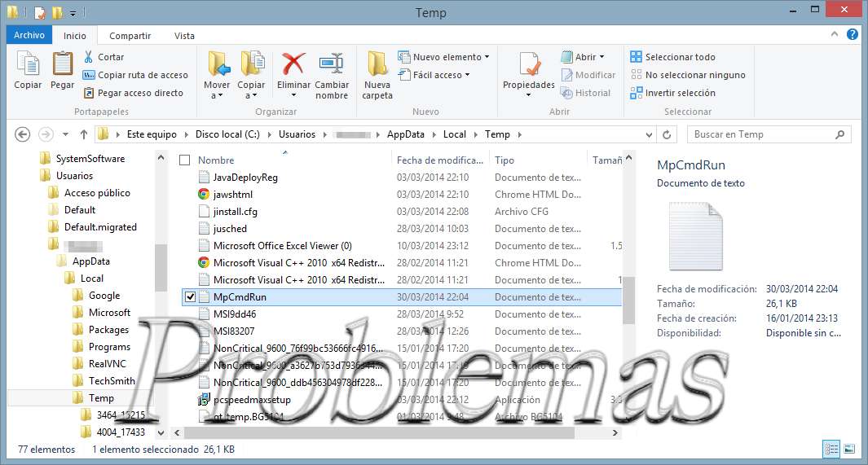Image resolution: width=868 pixels, height=465 pixels.
Task: Uncheck the MpCmdRun file checkbox
Action: (190, 297)
